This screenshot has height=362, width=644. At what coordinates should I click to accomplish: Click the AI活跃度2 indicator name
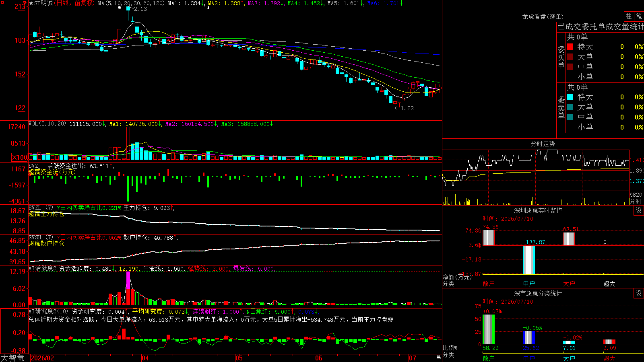[x=43, y=268]
